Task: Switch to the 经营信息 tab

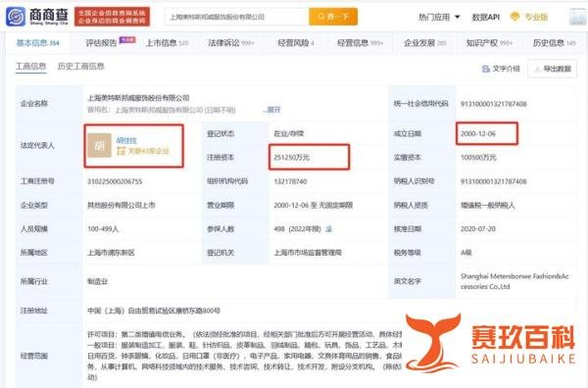Action: tap(360, 43)
